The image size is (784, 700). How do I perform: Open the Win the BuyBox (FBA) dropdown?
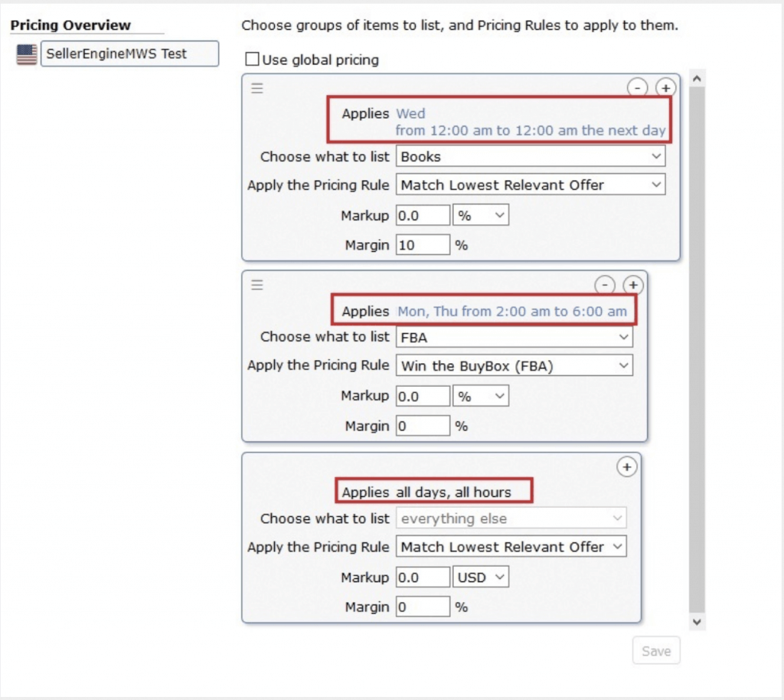514,365
